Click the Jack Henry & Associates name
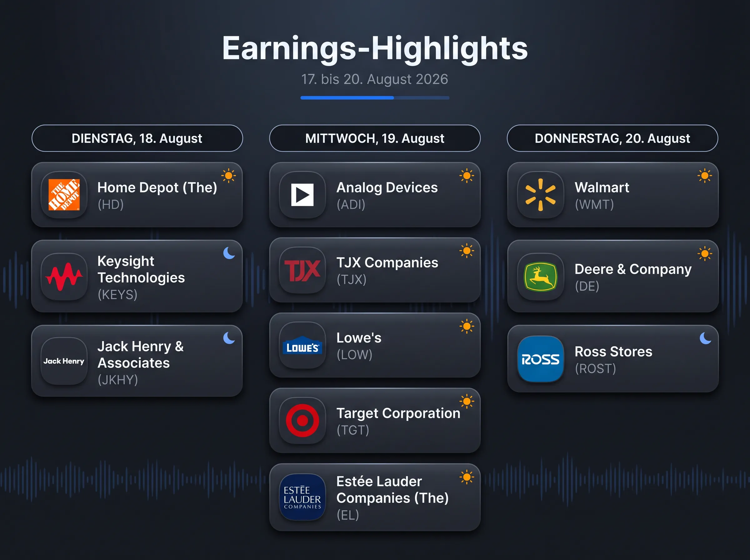Image resolution: width=750 pixels, height=560 pixels. [x=141, y=355]
